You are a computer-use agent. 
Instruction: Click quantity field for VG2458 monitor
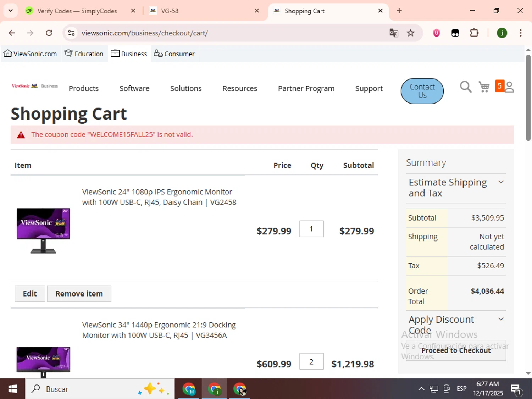pyautogui.click(x=311, y=229)
